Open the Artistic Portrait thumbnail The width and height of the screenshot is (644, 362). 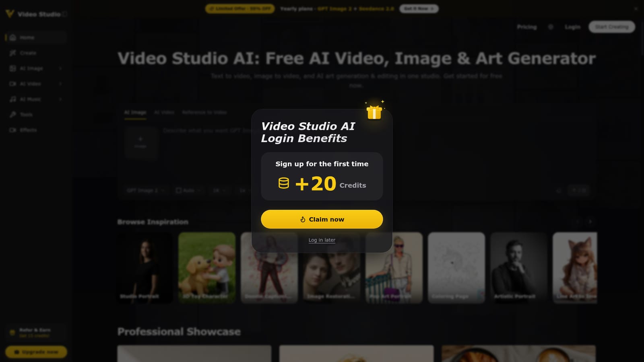tap(519, 267)
